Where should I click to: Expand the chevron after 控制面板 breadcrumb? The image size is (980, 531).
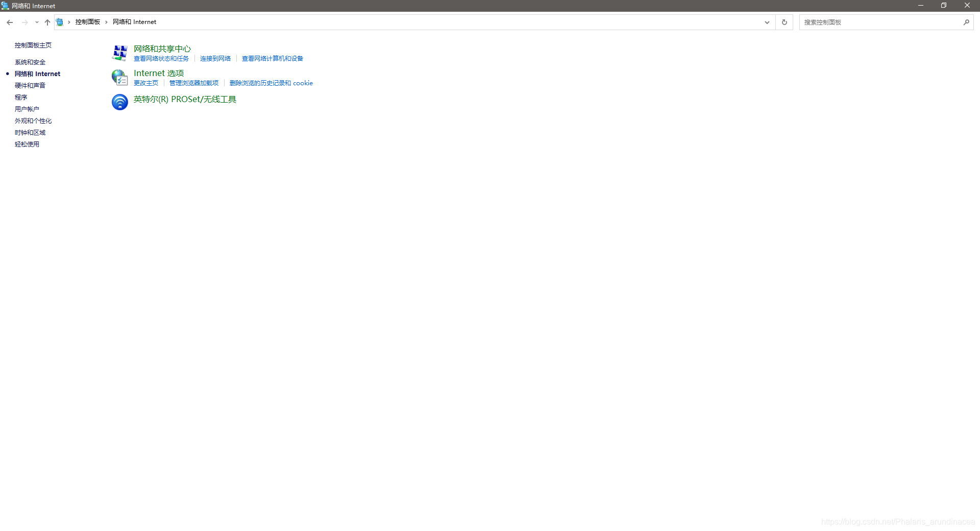coord(106,22)
